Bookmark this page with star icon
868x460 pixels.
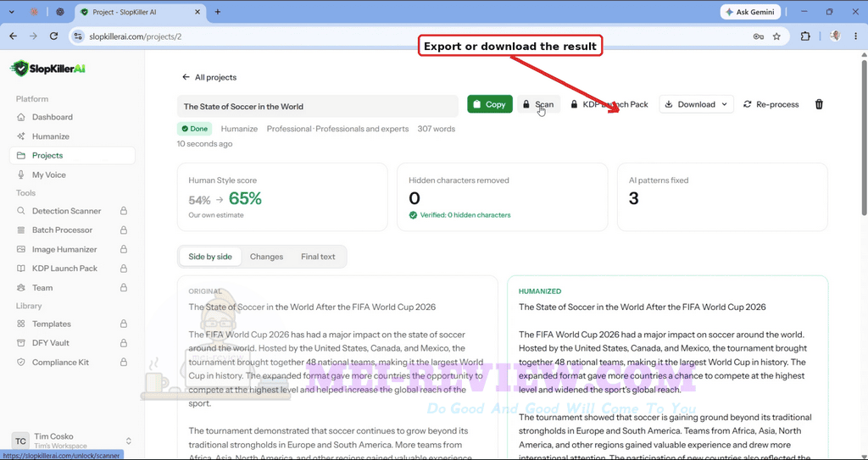tap(776, 36)
